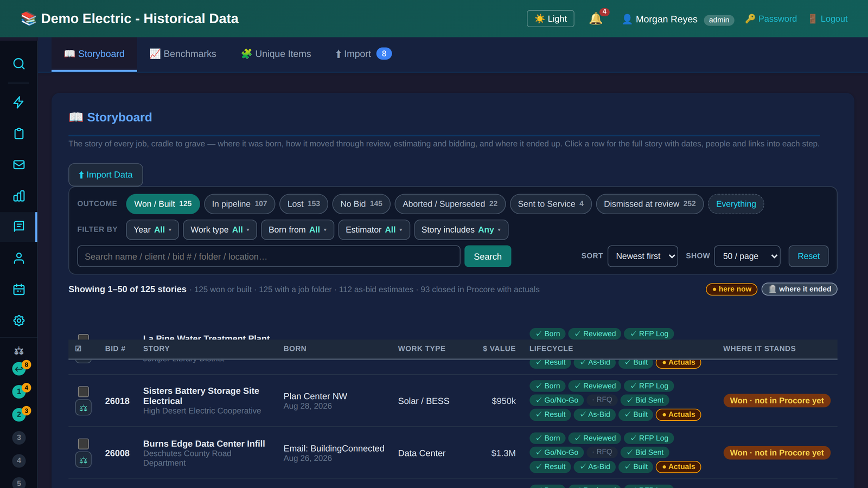Open the Work type filter dropdown

[220, 230]
